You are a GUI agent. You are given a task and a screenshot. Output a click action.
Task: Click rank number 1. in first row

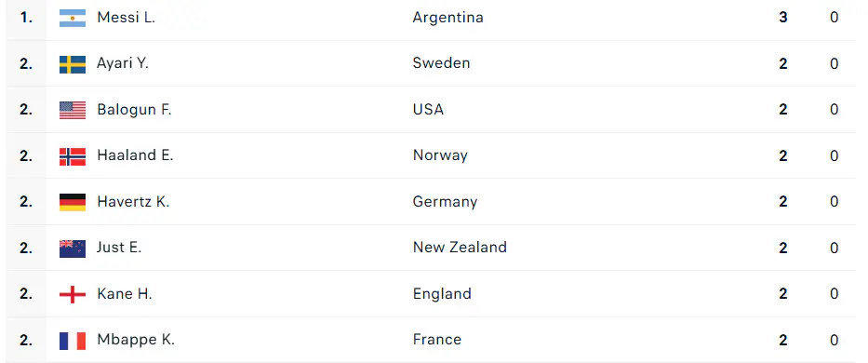click(26, 18)
